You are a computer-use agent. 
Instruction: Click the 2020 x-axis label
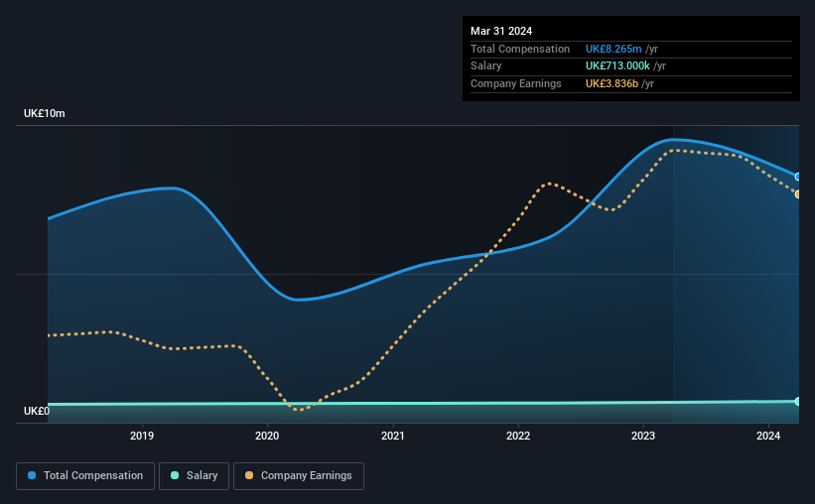pyautogui.click(x=267, y=436)
